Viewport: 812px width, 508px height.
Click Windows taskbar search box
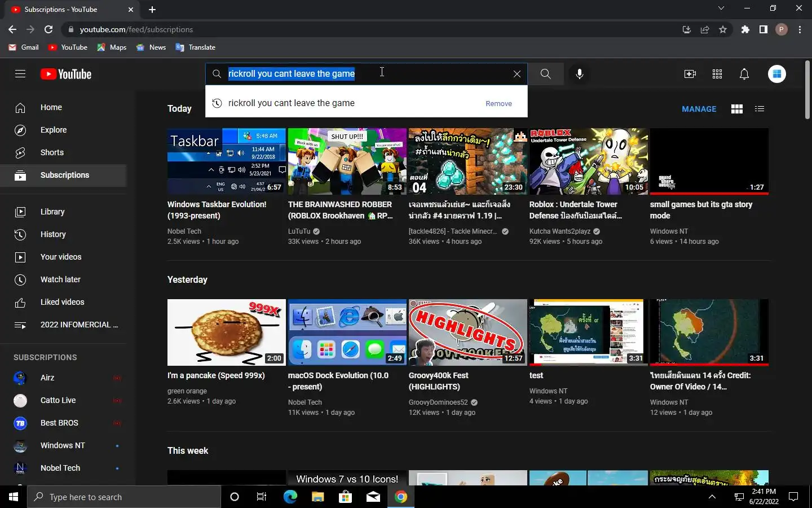124,497
